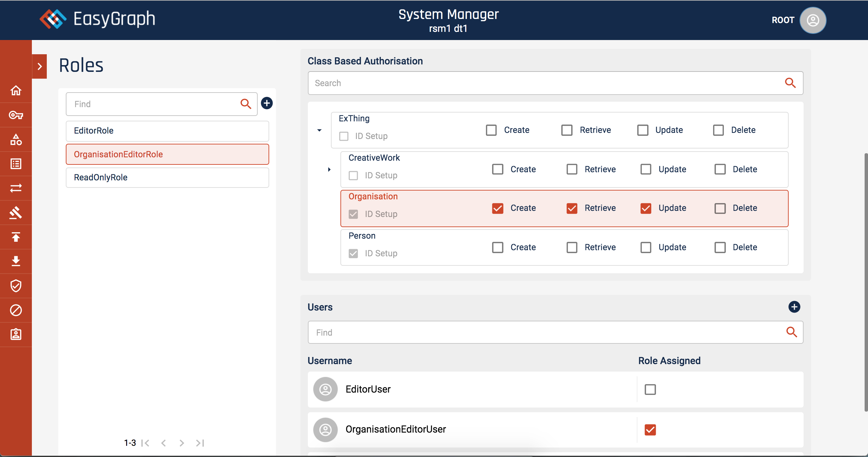The width and height of the screenshot is (868, 457).
Task: Select the EditorRole entry
Action: point(167,131)
